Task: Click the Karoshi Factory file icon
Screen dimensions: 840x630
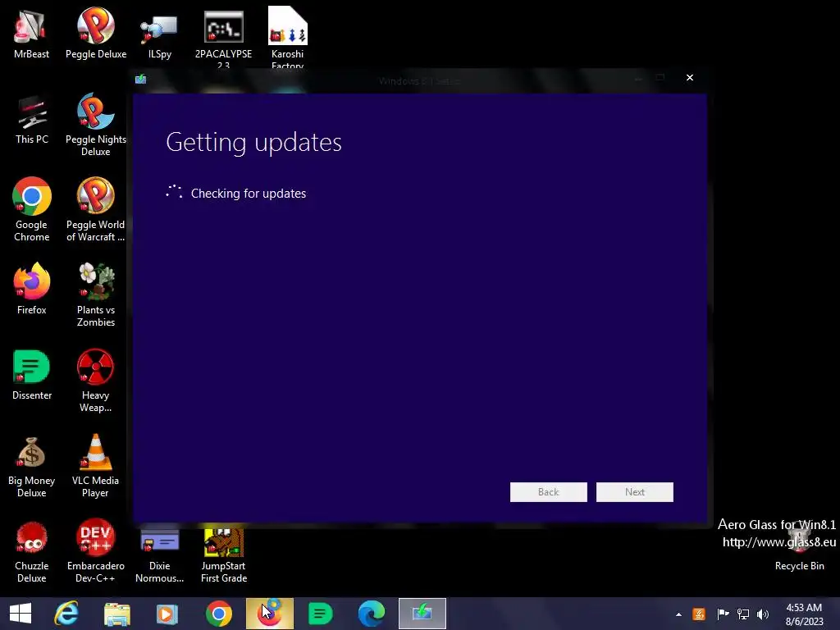Action: (x=288, y=38)
